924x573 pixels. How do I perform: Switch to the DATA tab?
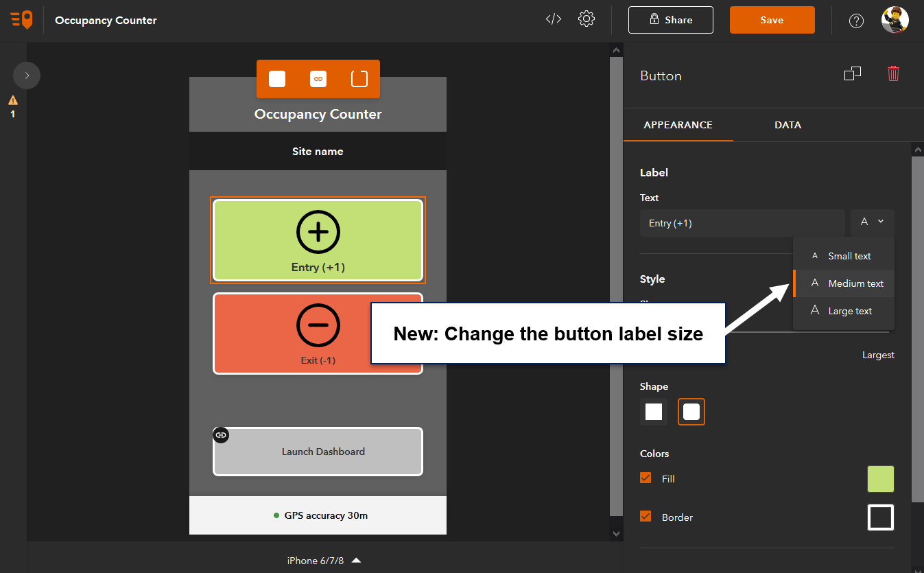click(x=787, y=125)
